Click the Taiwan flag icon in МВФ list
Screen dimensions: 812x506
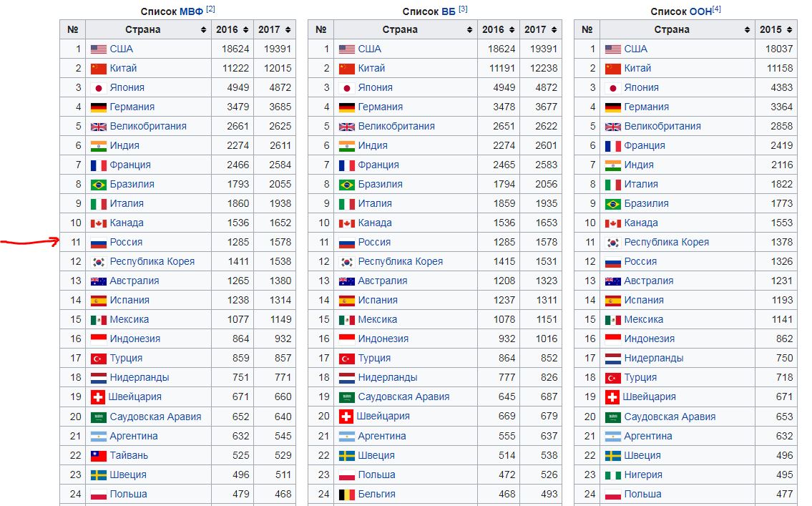coord(99,456)
